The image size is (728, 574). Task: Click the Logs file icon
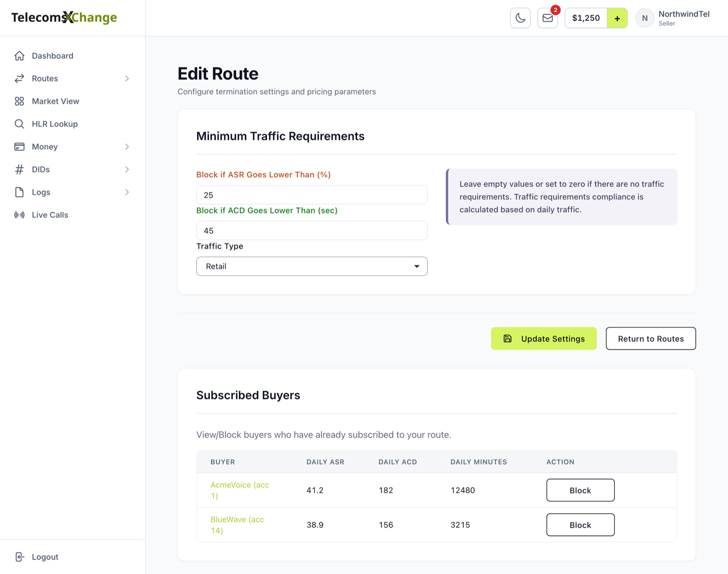(19, 192)
